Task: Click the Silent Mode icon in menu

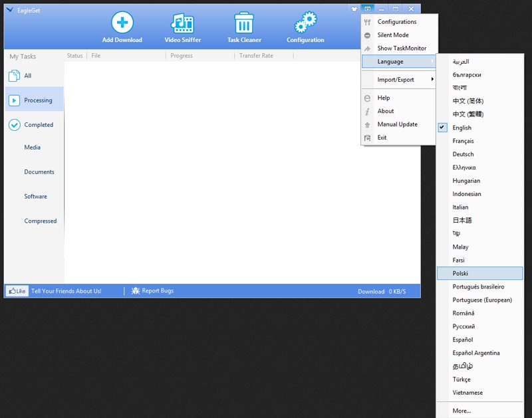Action: [x=367, y=35]
